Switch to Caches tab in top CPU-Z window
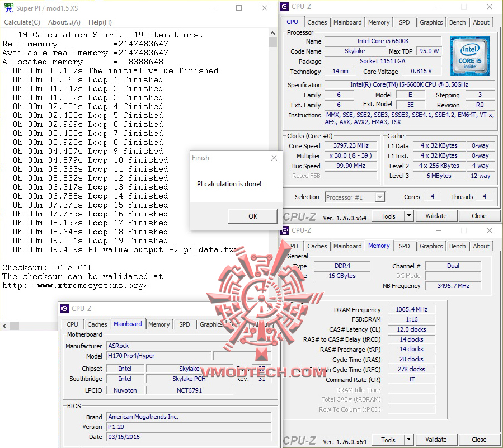503x448 pixels. click(317, 22)
